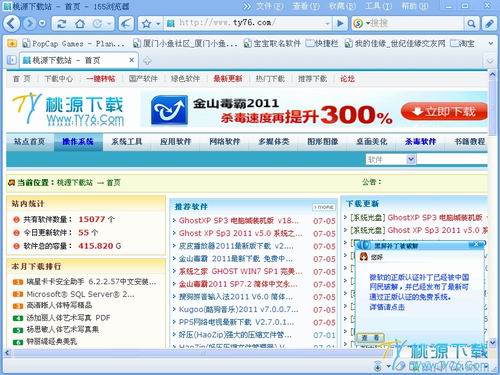Click the vertical scrollbar up arrow
Viewport: 500px width, 375px height.
(x=492, y=75)
